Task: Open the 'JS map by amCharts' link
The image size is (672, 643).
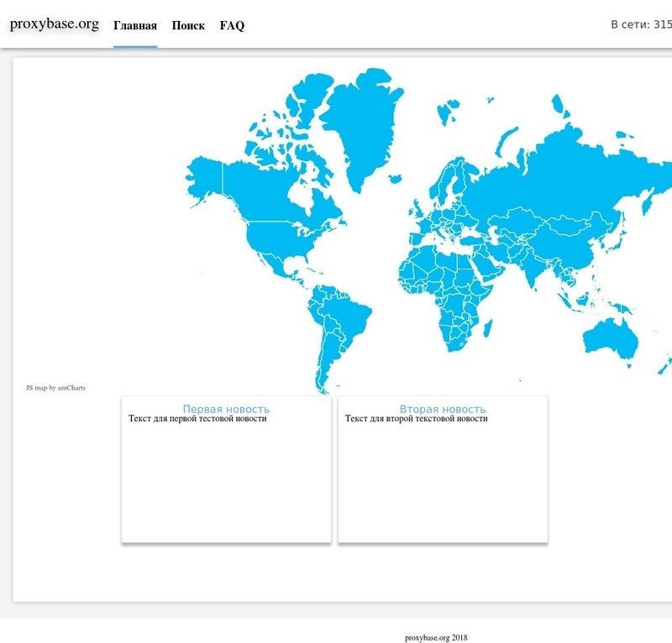Action: click(55, 388)
